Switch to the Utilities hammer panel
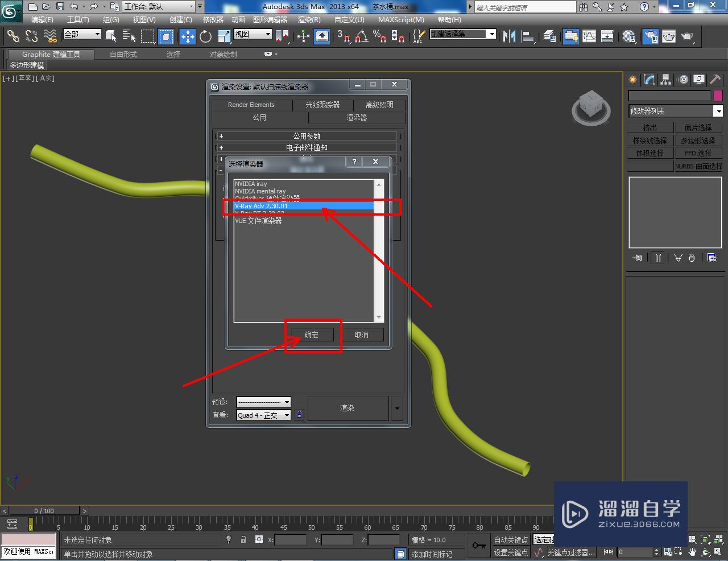 [x=715, y=80]
